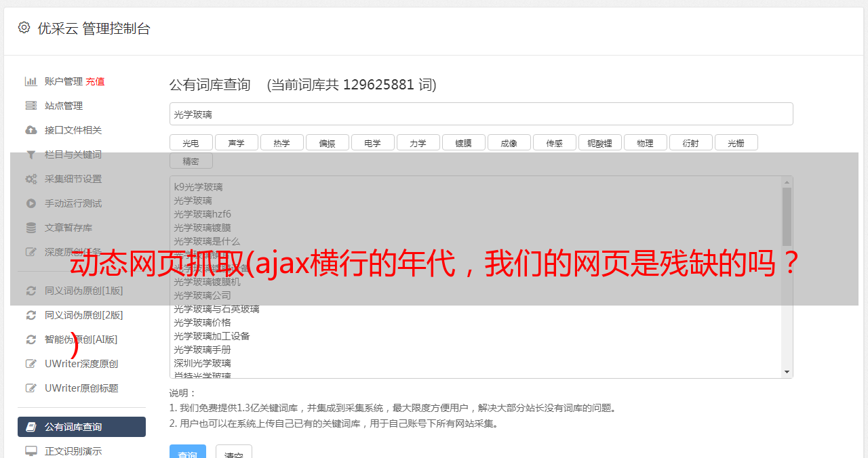Open the funnel icon for 栏目与关键词
Viewport: 868px width, 458px height.
31,154
